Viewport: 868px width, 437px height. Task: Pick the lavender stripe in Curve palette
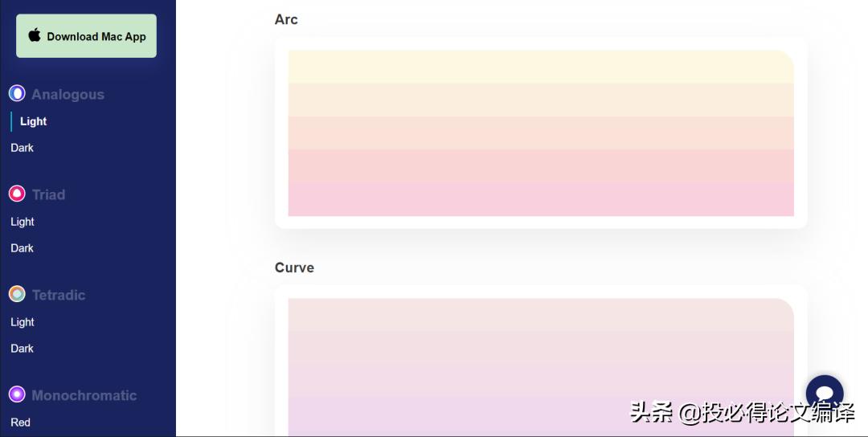[540, 414]
